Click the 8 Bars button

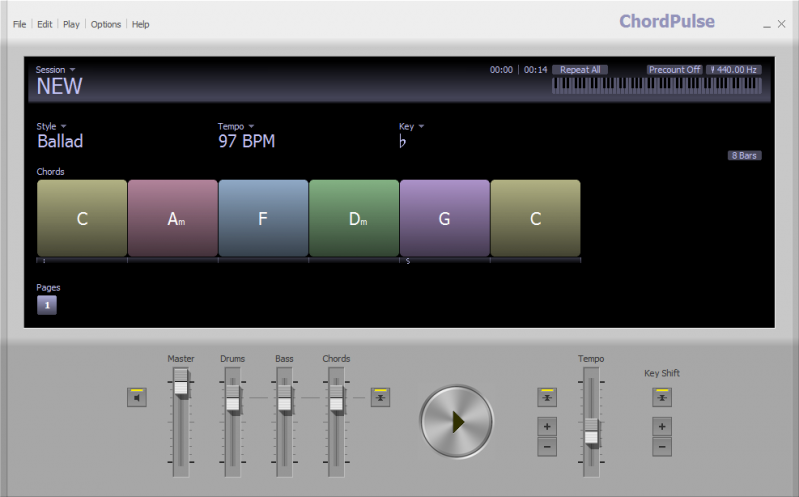(x=745, y=156)
